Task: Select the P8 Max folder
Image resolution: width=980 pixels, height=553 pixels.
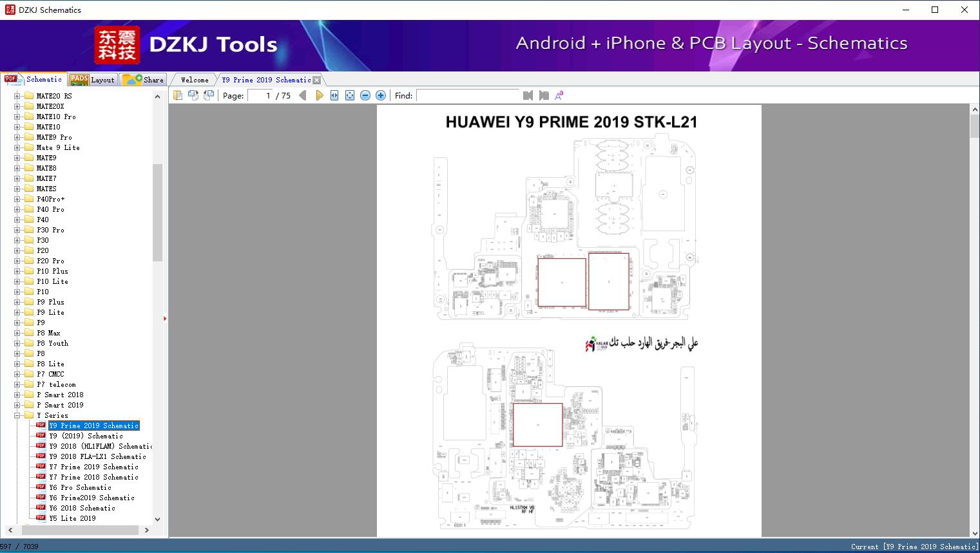Action: coord(48,333)
